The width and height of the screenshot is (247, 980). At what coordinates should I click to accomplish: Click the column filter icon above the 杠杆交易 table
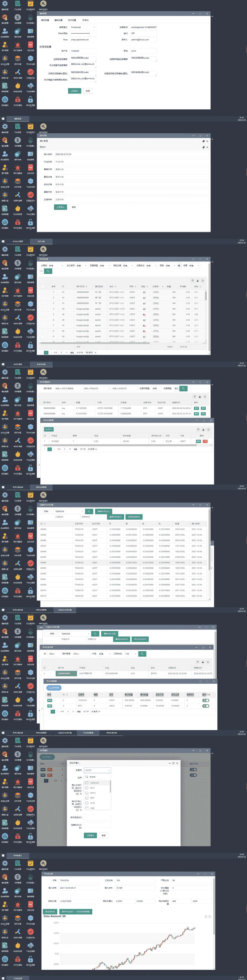point(193,280)
